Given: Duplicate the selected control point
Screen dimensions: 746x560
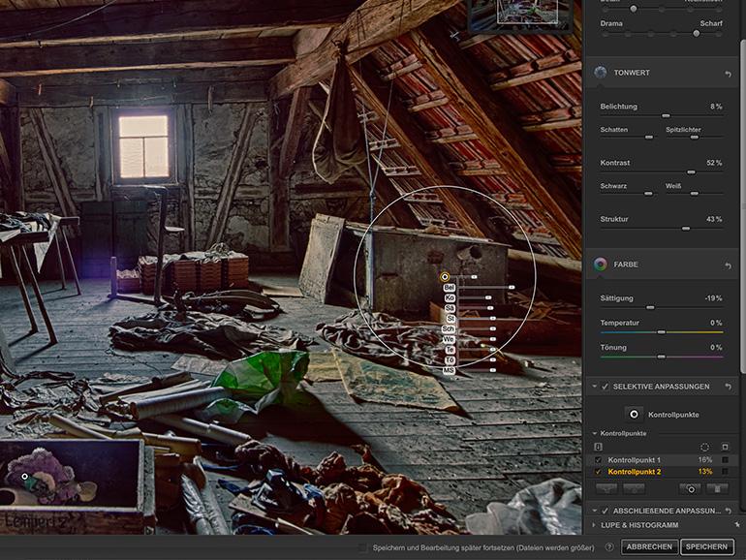Looking at the screenshot, I should pyautogui.click(x=691, y=488).
